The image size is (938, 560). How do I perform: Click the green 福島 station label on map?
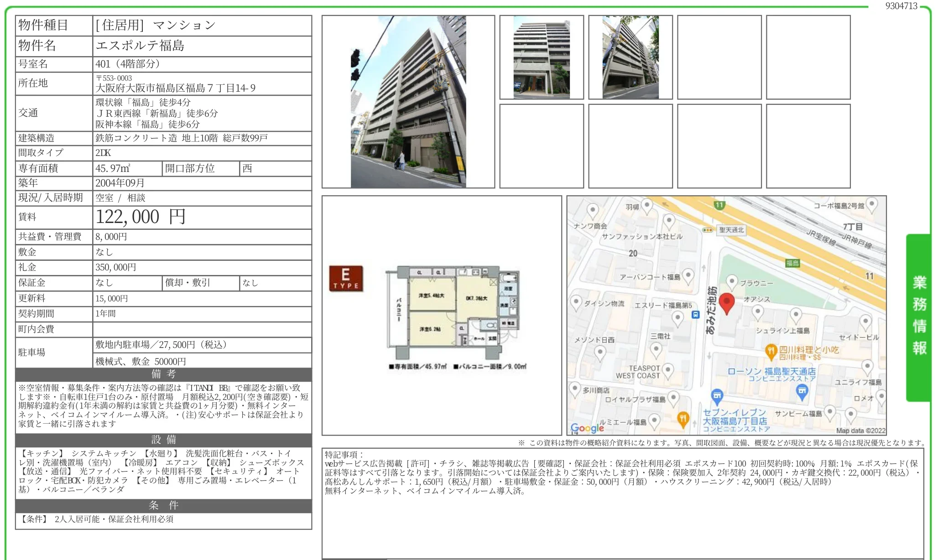click(x=792, y=263)
